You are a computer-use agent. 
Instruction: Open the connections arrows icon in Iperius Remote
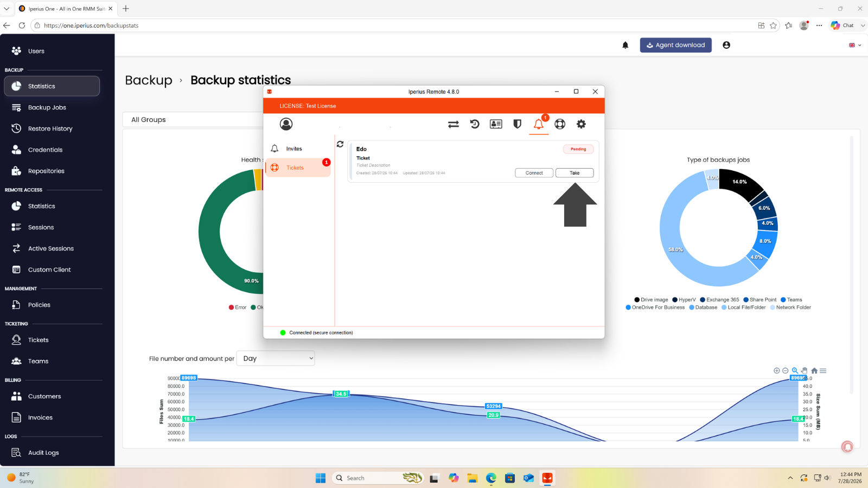click(454, 124)
